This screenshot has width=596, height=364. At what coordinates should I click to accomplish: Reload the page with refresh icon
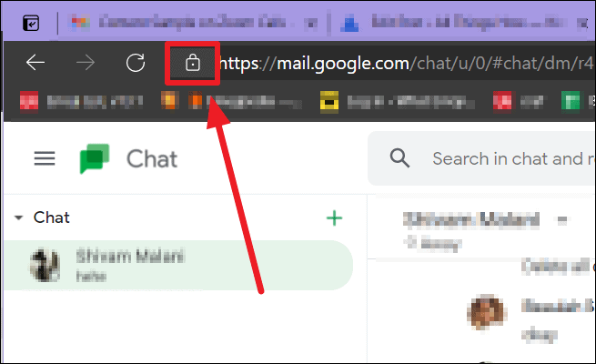[x=136, y=63]
